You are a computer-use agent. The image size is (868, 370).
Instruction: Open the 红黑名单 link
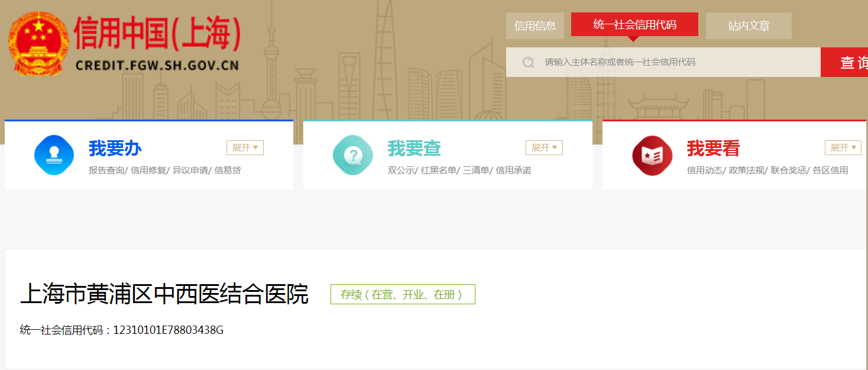pyautogui.click(x=439, y=170)
